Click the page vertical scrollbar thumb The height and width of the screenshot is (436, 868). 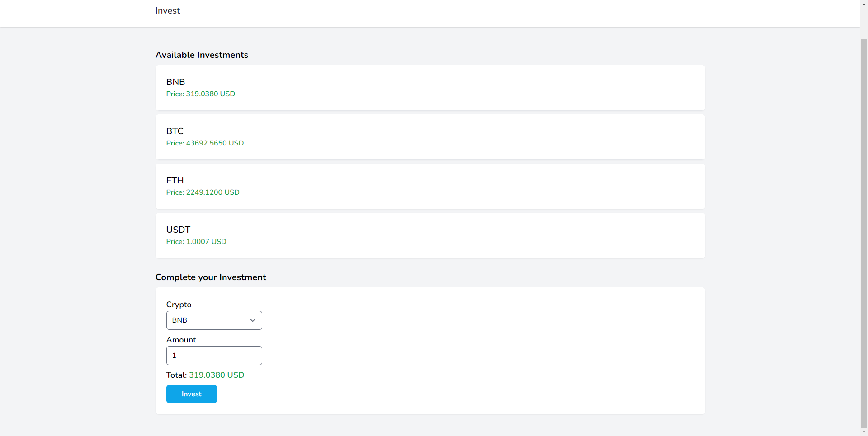click(864, 233)
